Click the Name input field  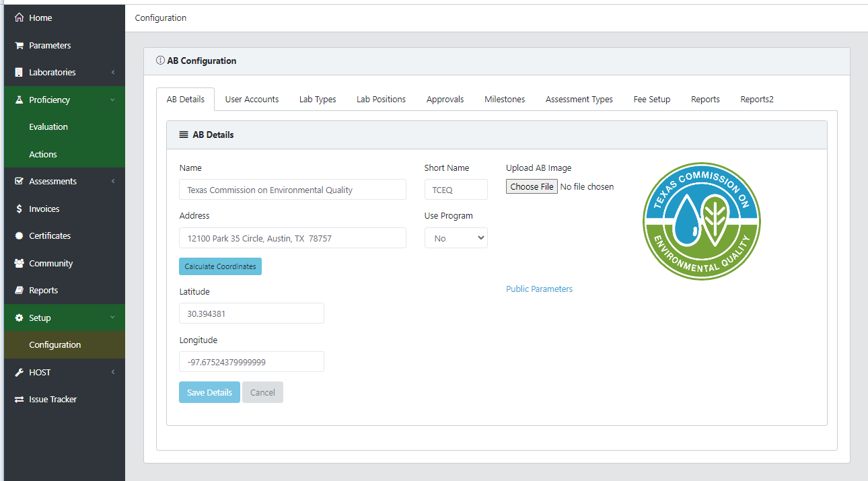293,190
